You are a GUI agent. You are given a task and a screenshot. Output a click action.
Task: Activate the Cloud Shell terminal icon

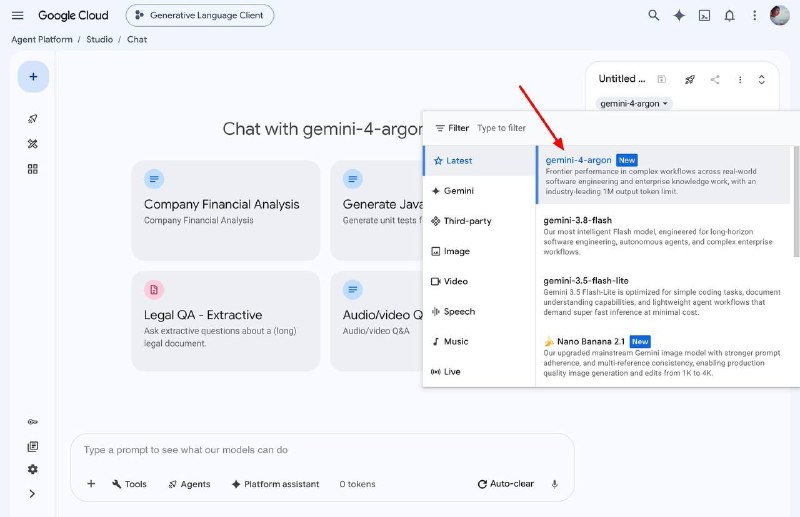pyautogui.click(x=704, y=16)
